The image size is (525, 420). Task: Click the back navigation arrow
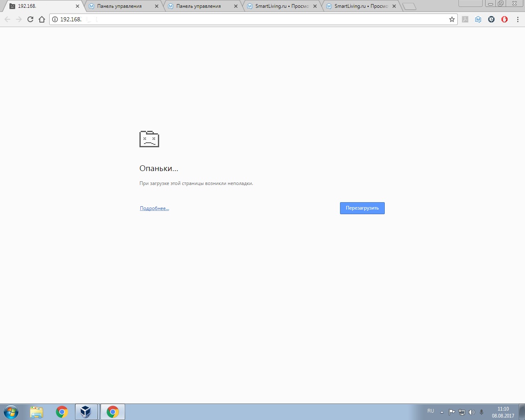(x=7, y=19)
